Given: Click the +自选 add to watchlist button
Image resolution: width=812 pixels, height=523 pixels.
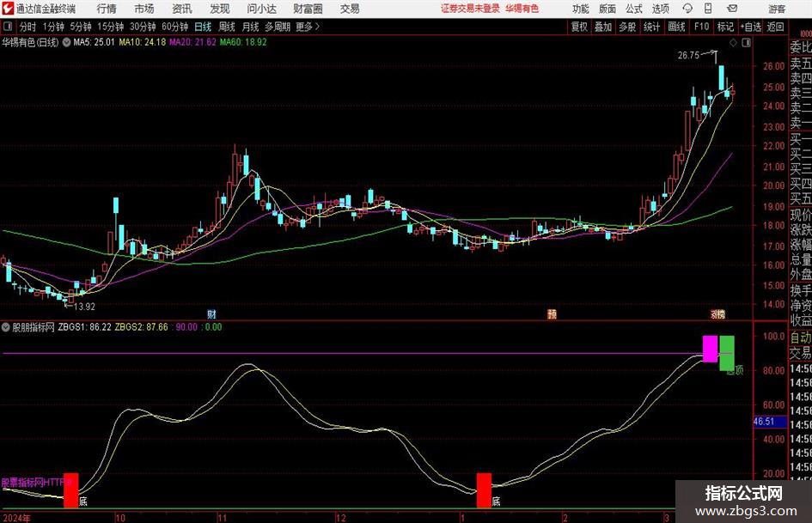Looking at the screenshot, I should [x=750, y=27].
